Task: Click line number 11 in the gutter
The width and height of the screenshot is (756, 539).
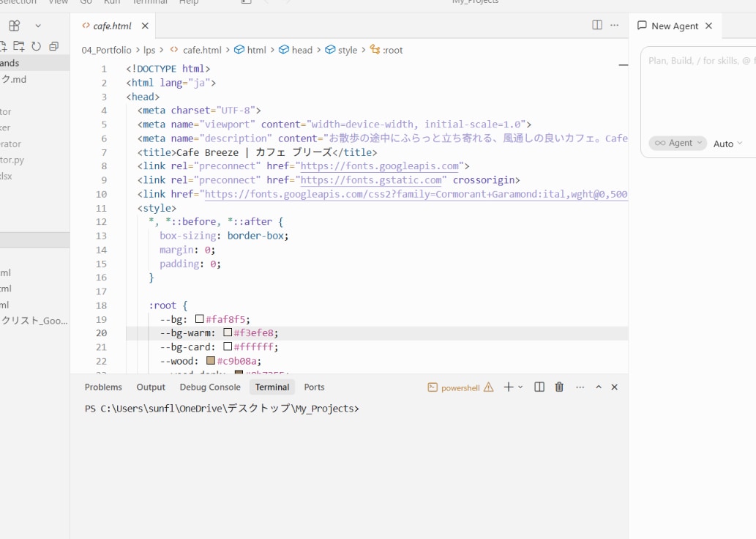Action: [x=101, y=209]
